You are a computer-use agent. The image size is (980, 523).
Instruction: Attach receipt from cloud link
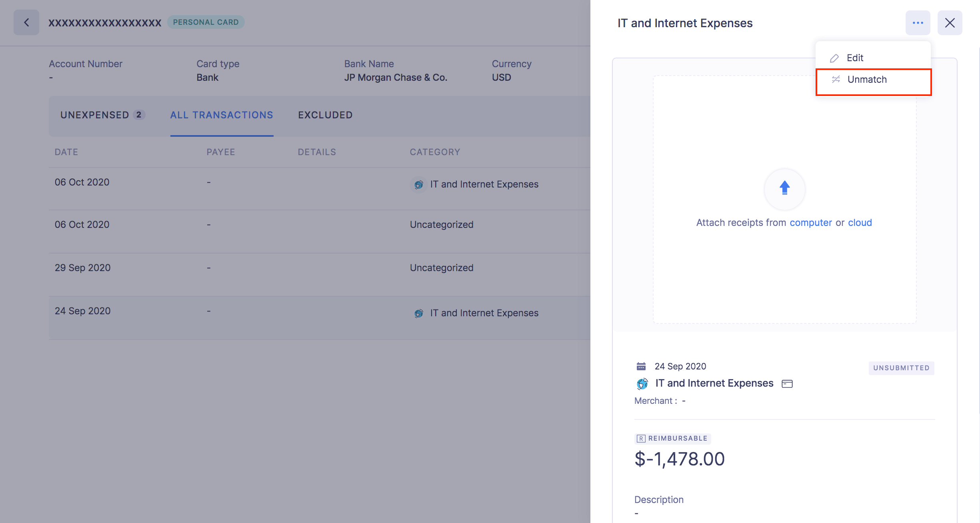point(860,223)
